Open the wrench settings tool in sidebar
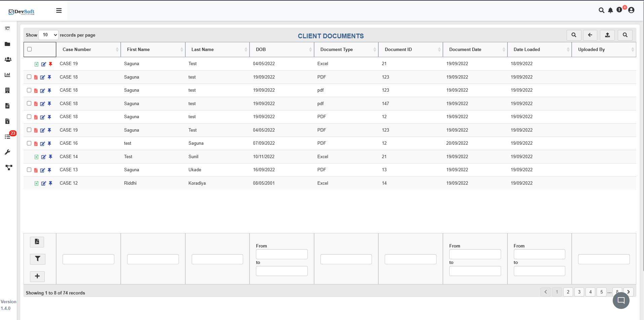This screenshot has width=644, height=320. tap(7, 152)
